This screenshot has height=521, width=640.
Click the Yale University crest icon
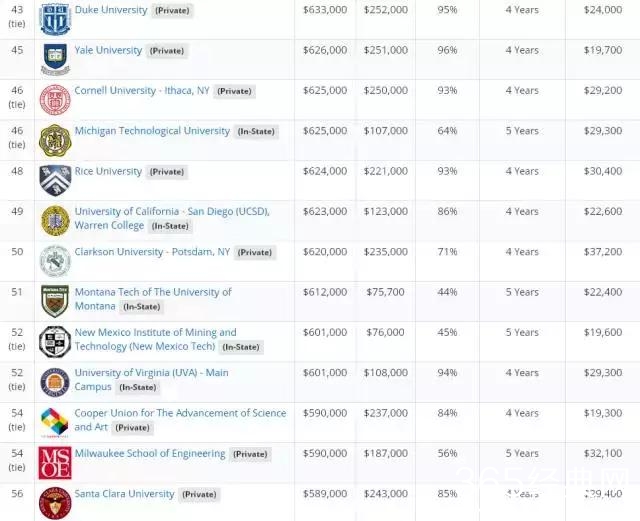point(55,59)
